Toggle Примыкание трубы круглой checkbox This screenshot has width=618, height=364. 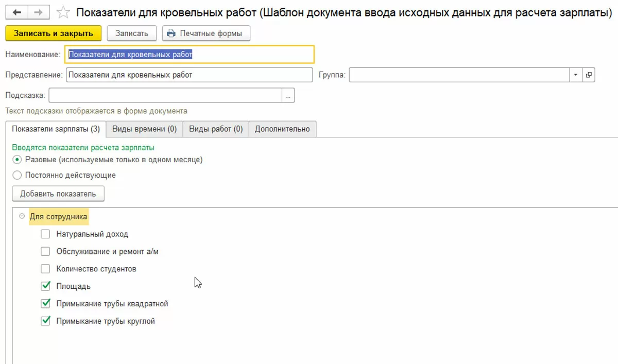coord(46,321)
